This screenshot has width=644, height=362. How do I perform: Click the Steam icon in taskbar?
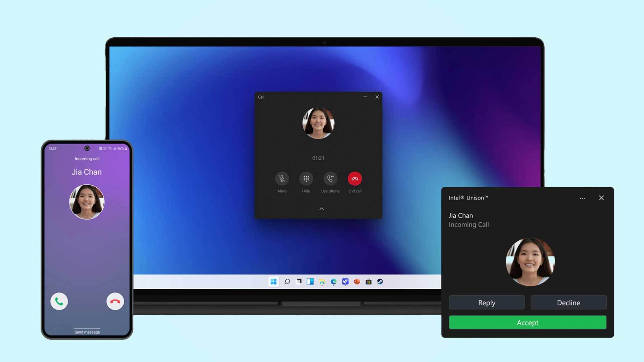pos(380,282)
